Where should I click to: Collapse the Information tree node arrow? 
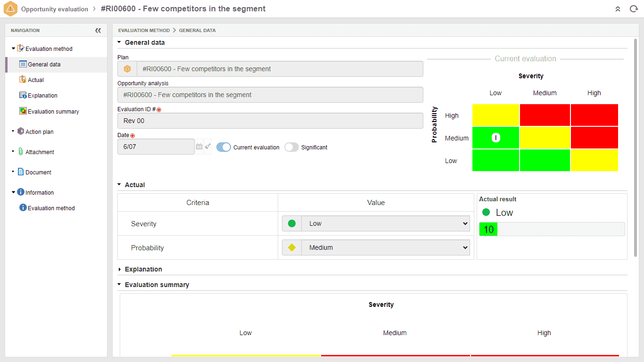coord(13,192)
